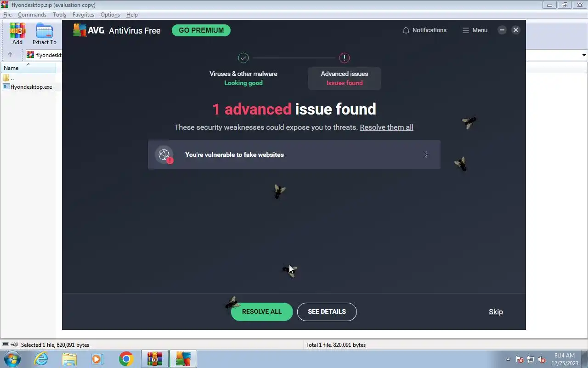Select the parent folder '..' entry

pyautogui.click(x=8, y=78)
